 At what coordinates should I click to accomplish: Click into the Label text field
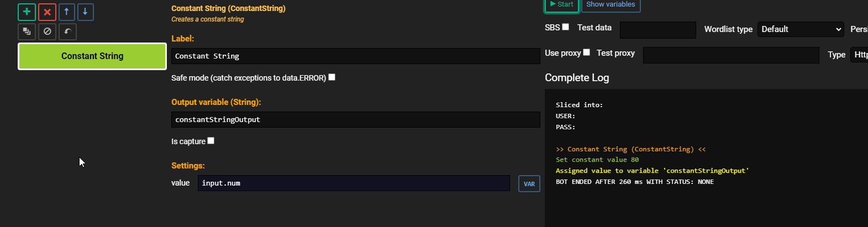(x=356, y=56)
